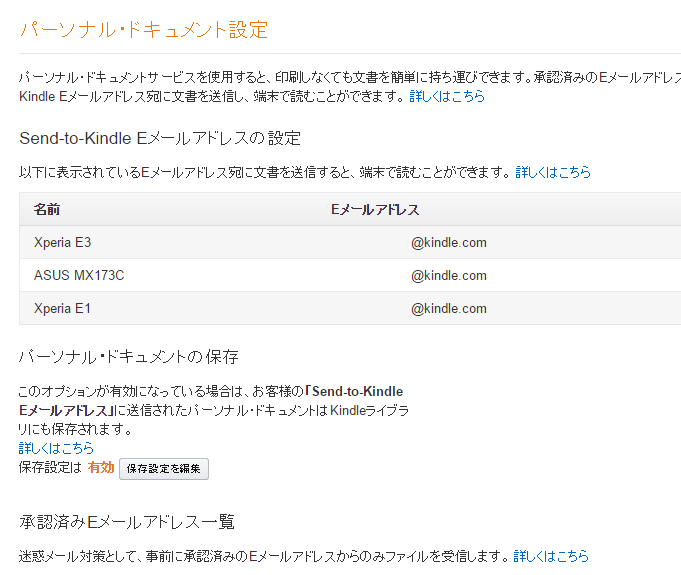Click the orange 有効 status text
This screenshot has height=575, width=681.
(101, 467)
